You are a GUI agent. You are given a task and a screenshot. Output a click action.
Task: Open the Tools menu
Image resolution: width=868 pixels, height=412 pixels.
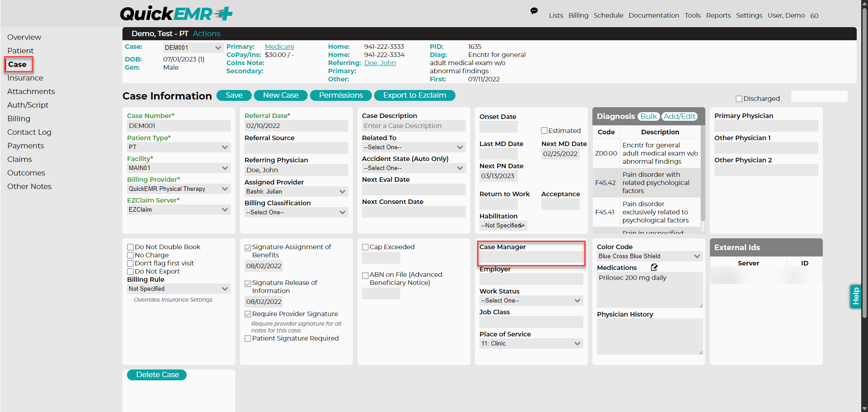(693, 15)
